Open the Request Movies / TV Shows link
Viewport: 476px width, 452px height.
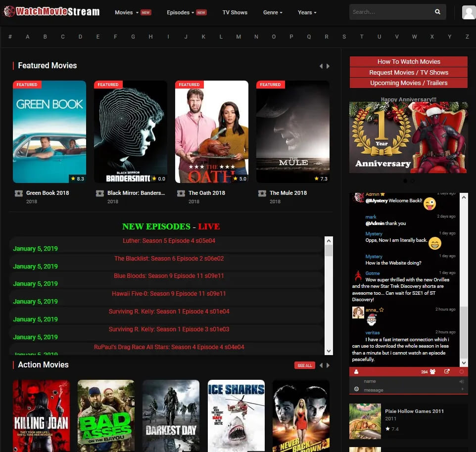[x=408, y=72]
